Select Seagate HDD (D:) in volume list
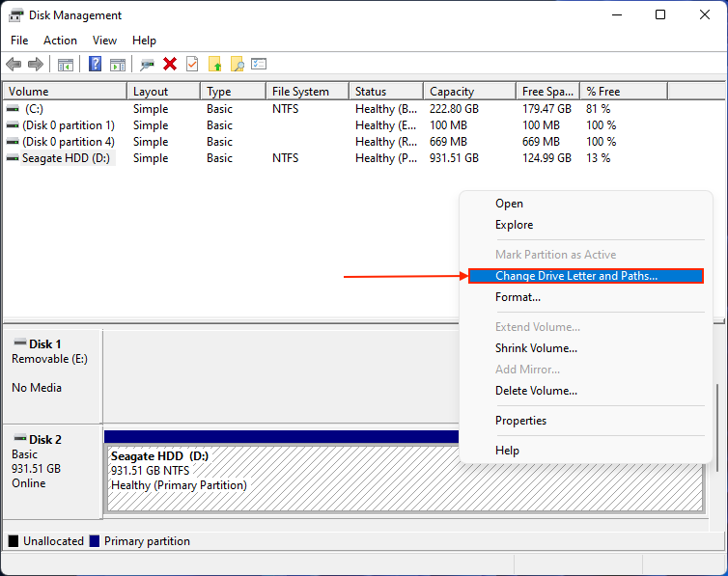 tap(67, 158)
